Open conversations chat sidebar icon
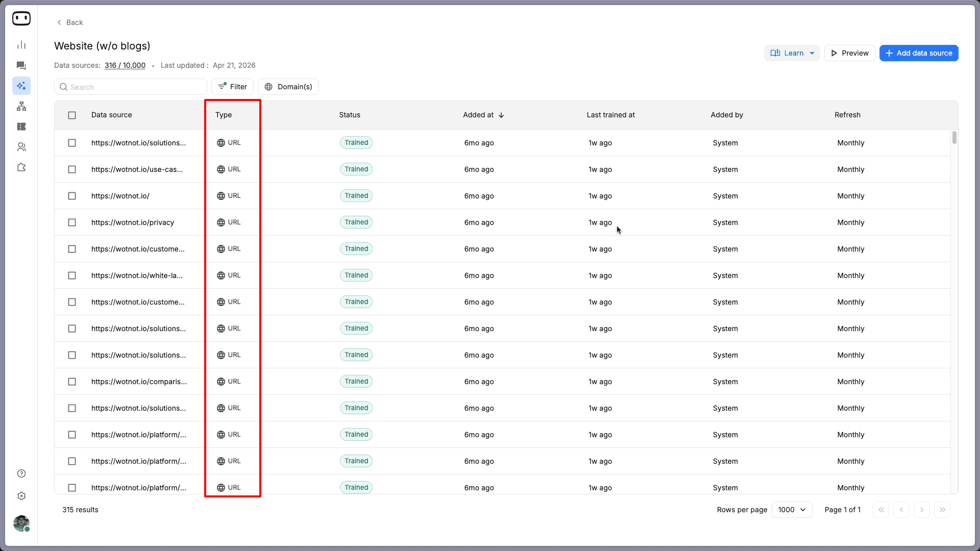The image size is (980, 551). 21,65
